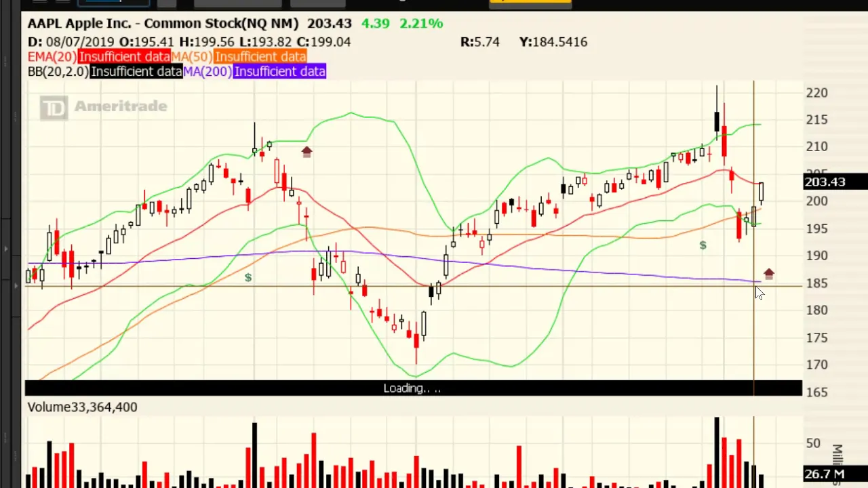Click the 185 price axis label
This screenshot has width=868, height=488.
(817, 283)
